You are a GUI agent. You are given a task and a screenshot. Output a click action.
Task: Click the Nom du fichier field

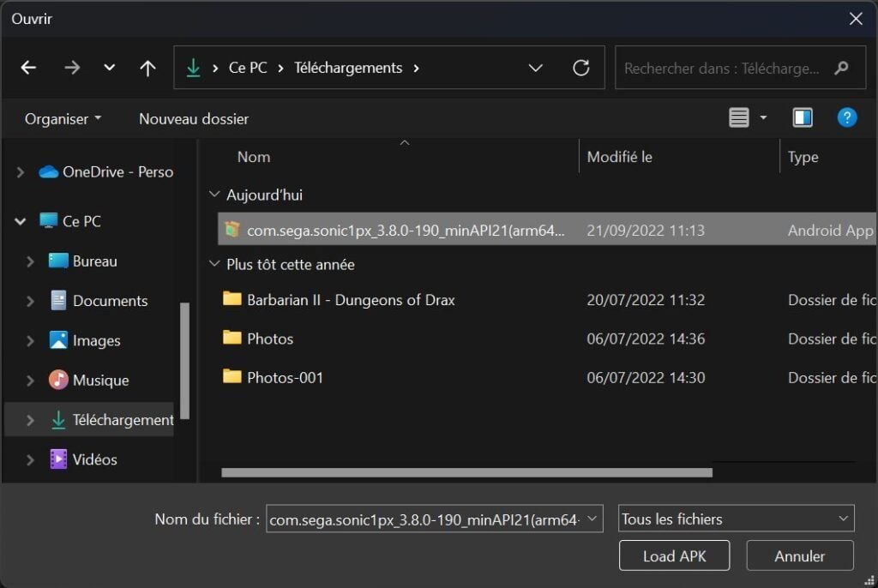[435, 519]
